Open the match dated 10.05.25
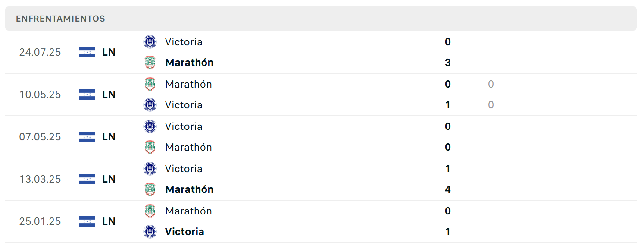The width and height of the screenshot is (644, 249). [x=321, y=95]
